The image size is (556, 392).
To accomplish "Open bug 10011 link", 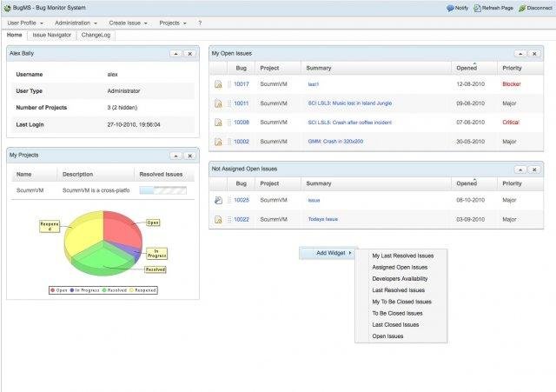I will [x=242, y=103].
